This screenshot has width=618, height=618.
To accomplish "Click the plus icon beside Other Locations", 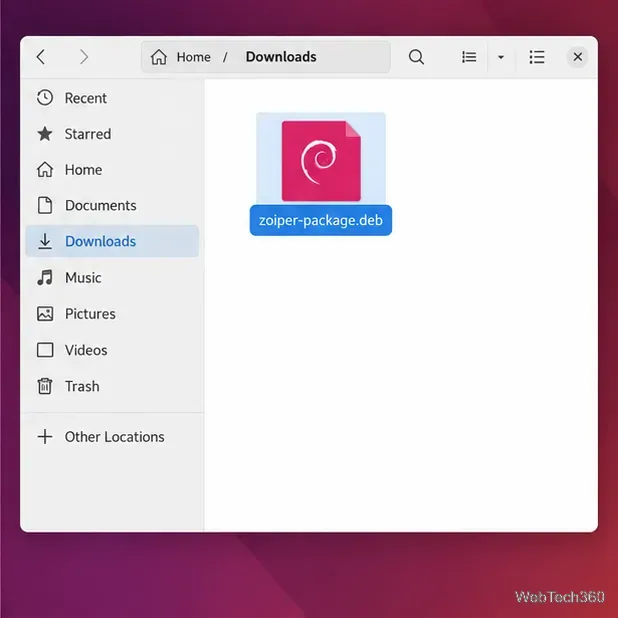I will point(45,437).
